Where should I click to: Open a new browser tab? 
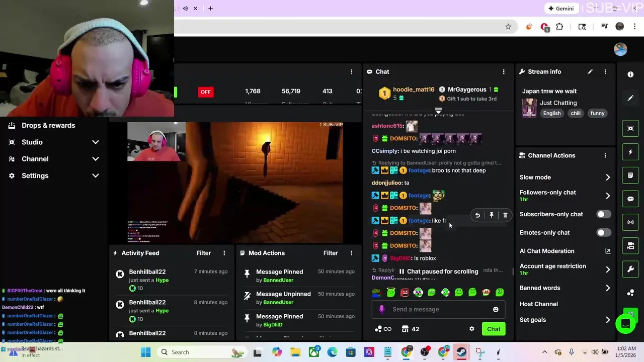(x=210, y=8)
